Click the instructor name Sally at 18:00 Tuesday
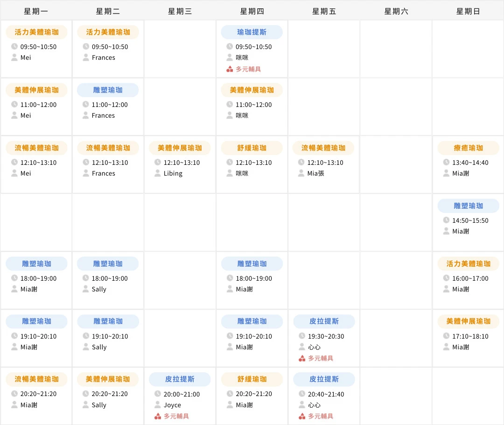Viewport: 504px width, 425px height. pyautogui.click(x=98, y=289)
